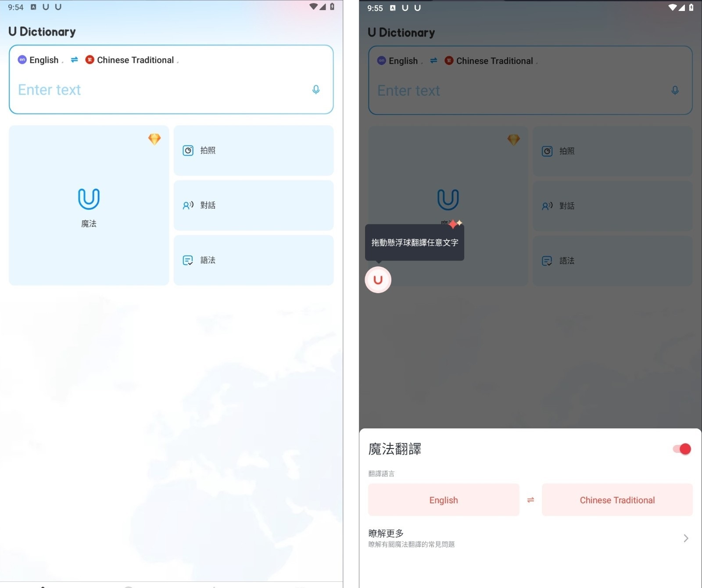Click the Enter text field on the left screen
This screenshot has height=588, width=702.
[x=158, y=90]
